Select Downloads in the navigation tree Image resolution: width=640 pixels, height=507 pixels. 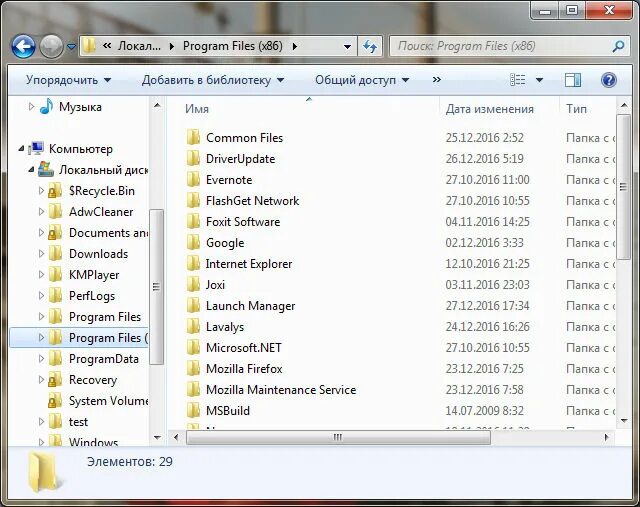point(98,254)
